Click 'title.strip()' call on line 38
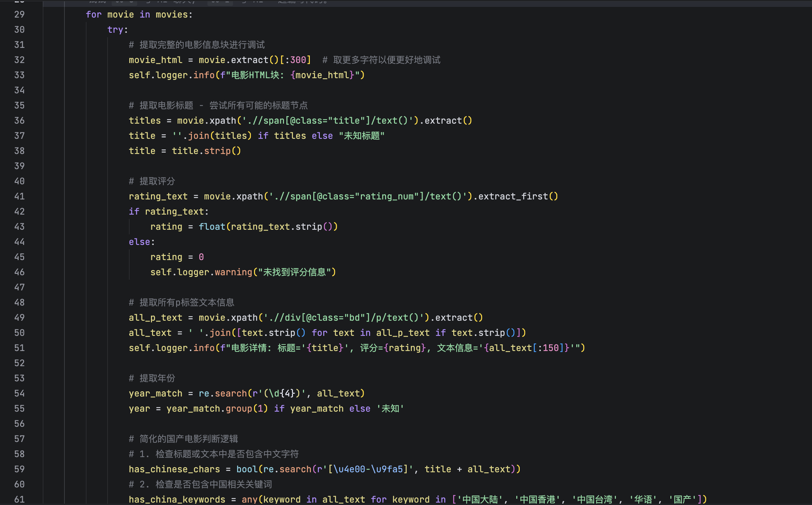Viewport: 812px width, 505px height. tap(206, 151)
